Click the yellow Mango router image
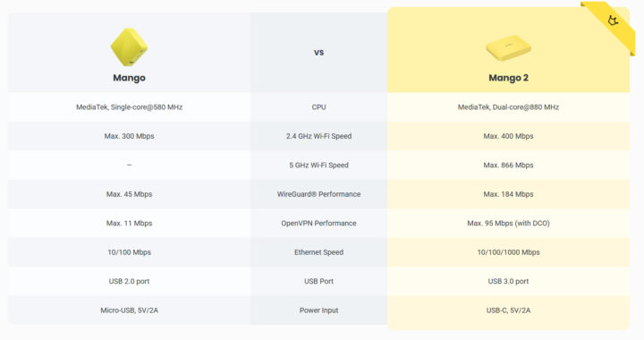 (x=129, y=47)
